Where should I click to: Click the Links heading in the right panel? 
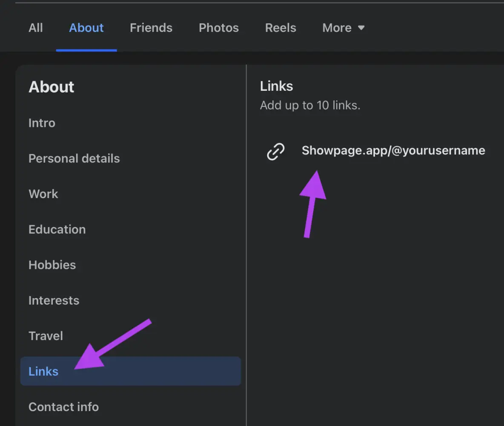tap(276, 86)
